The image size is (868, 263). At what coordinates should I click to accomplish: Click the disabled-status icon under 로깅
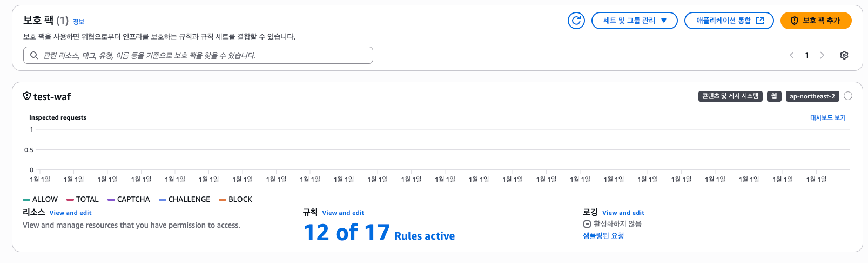click(587, 224)
